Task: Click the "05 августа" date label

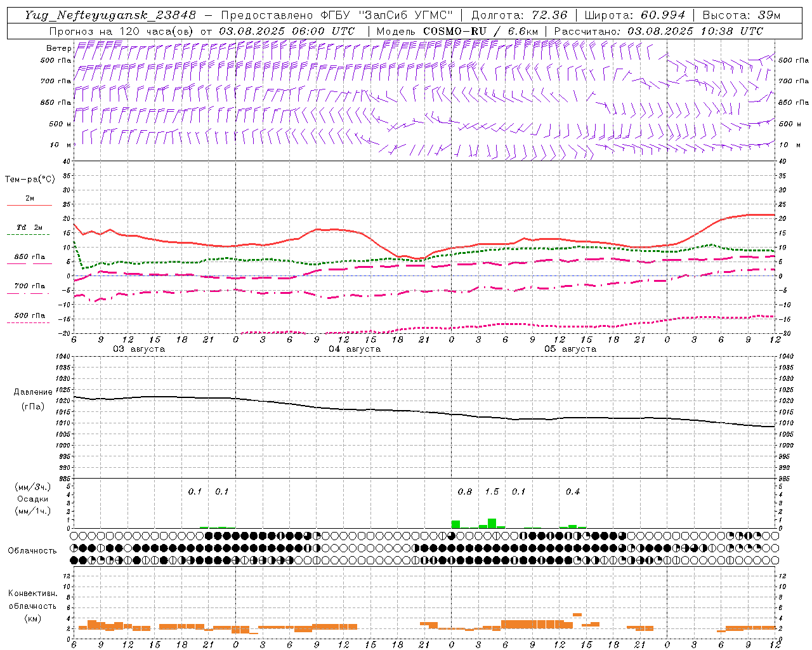Action: tap(570, 349)
